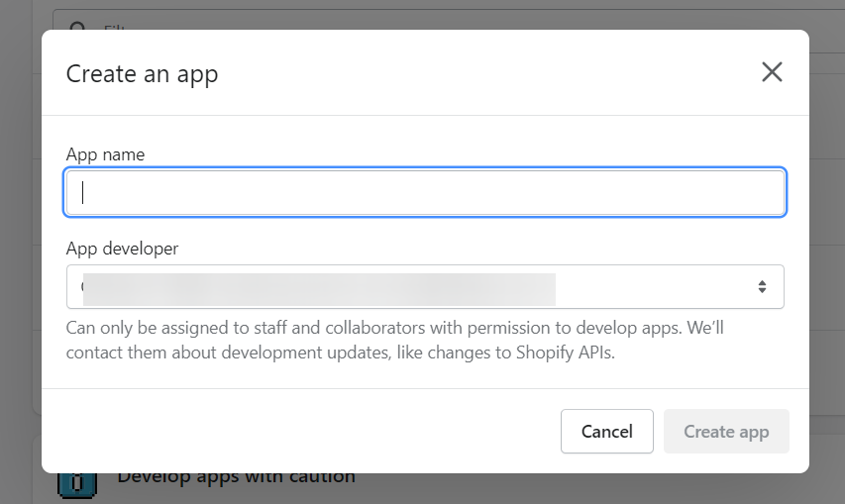
Task: Click the App developer label
Action: [122, 249]
